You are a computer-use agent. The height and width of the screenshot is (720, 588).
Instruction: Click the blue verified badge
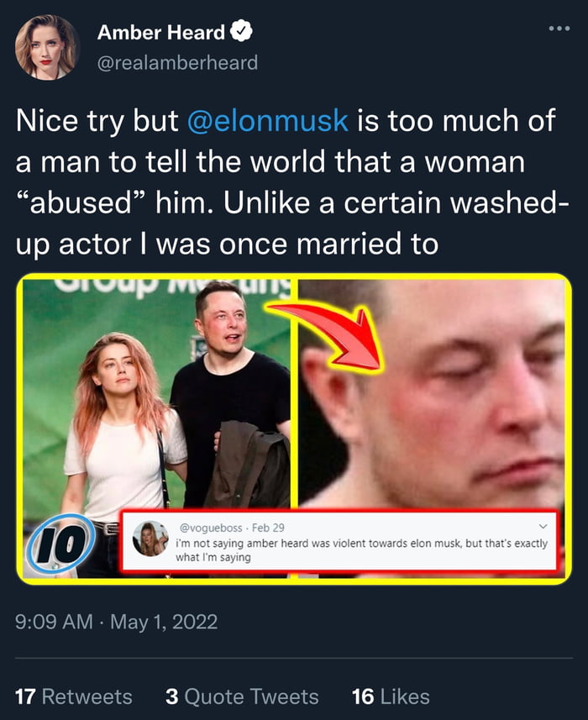[x=243, y=33]
